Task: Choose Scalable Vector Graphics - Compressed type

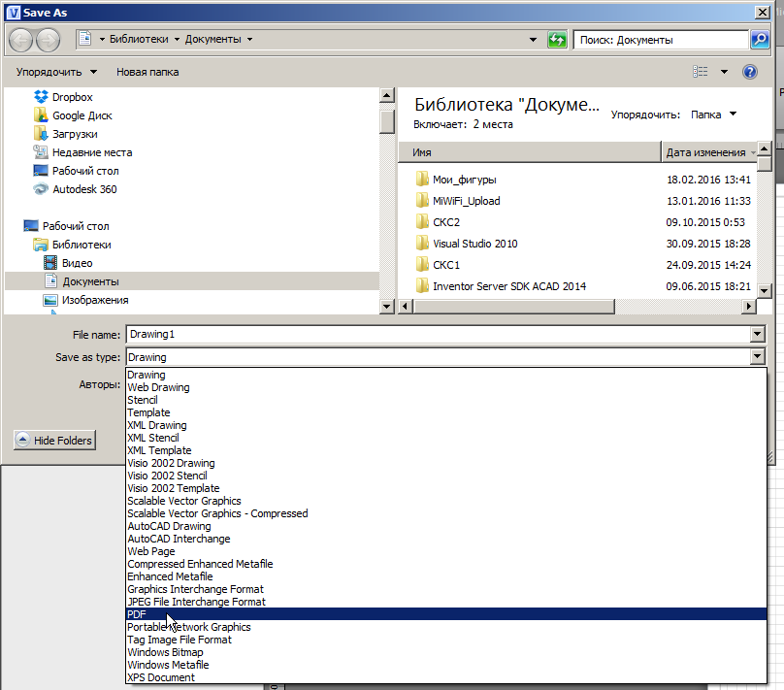Action: click(x=446, y=513)
